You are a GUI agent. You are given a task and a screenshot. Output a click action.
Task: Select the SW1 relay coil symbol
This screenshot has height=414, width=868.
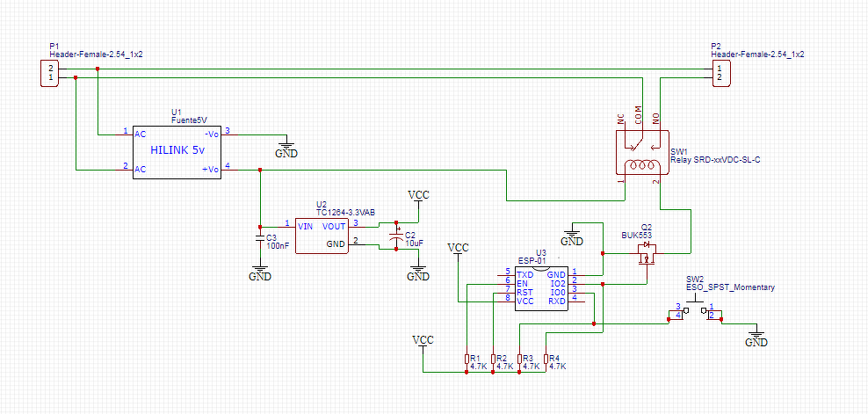(642, 165)
